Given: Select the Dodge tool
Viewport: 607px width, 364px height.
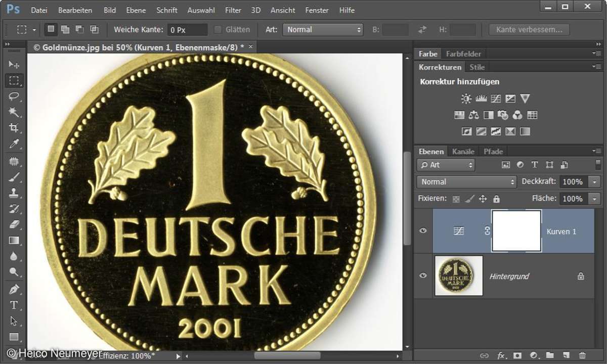Looking at the screenshot, I should point(14,272).
